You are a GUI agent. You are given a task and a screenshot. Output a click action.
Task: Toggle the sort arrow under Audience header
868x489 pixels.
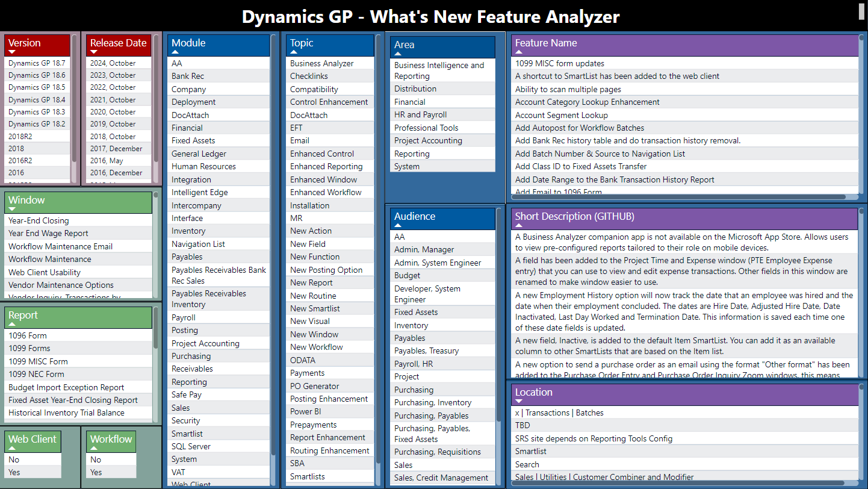[398, 225]
